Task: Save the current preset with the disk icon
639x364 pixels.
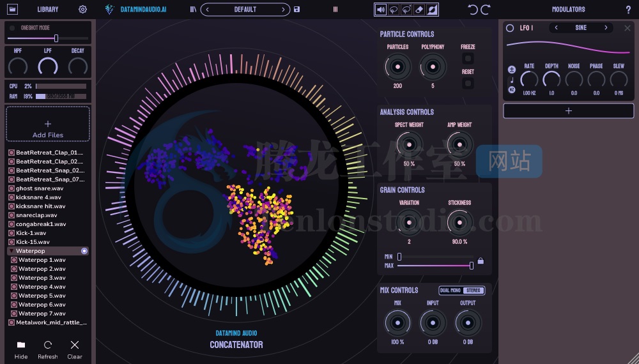Action: (x=296, y=10)
